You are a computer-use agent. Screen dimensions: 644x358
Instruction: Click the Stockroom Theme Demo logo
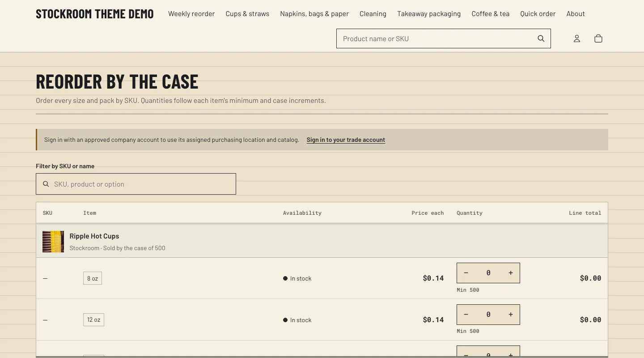click(x=95, y=14)
